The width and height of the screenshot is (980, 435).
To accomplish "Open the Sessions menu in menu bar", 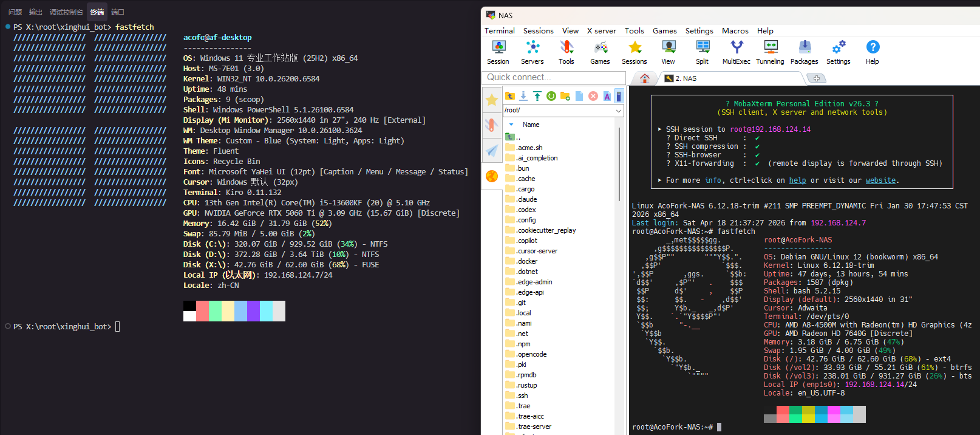I will tap(539, 30).
